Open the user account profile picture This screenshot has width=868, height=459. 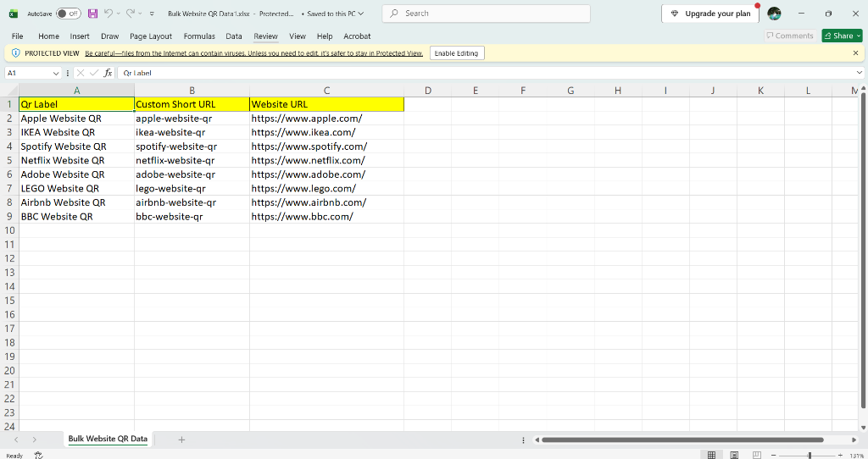(x=775, y=14)
